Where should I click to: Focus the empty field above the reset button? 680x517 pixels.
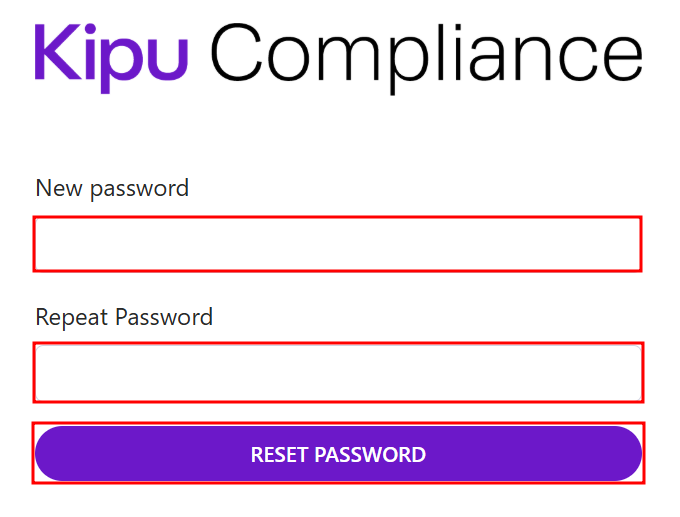[x=337, y=372]
